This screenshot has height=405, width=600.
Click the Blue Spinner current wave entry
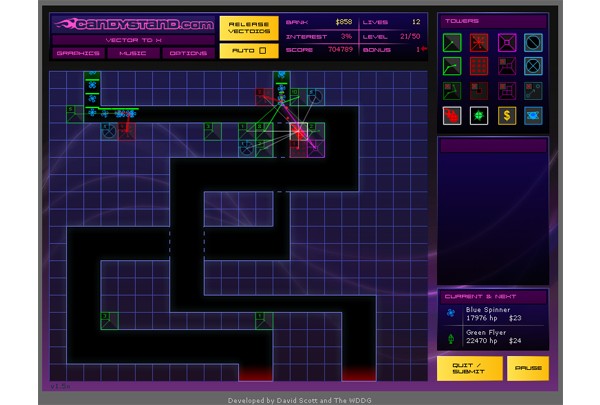pyautogui.click(x=493, y=314)
